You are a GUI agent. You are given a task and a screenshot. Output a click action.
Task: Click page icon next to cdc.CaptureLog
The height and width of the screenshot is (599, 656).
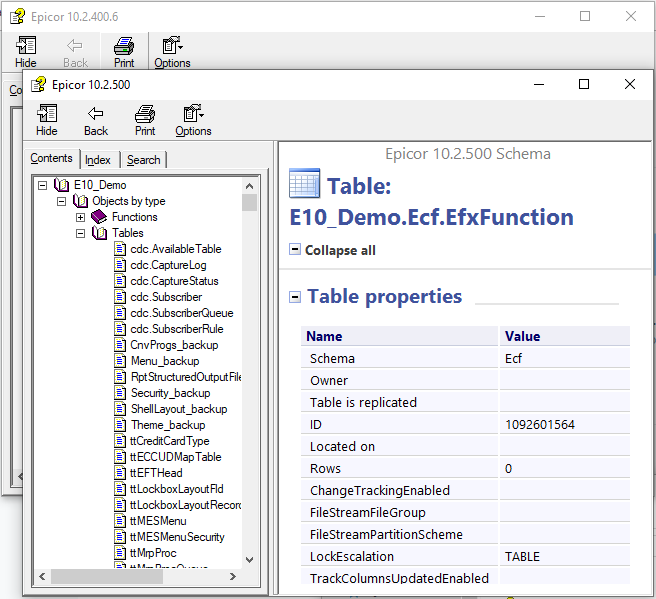(120, 265)
